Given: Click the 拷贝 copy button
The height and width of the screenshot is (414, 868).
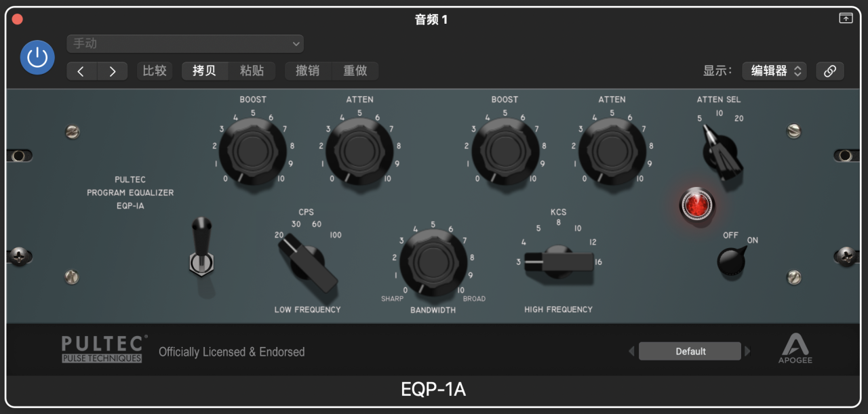Looking at the screenshot, I should pyautogui.click(x=204, y=71).
